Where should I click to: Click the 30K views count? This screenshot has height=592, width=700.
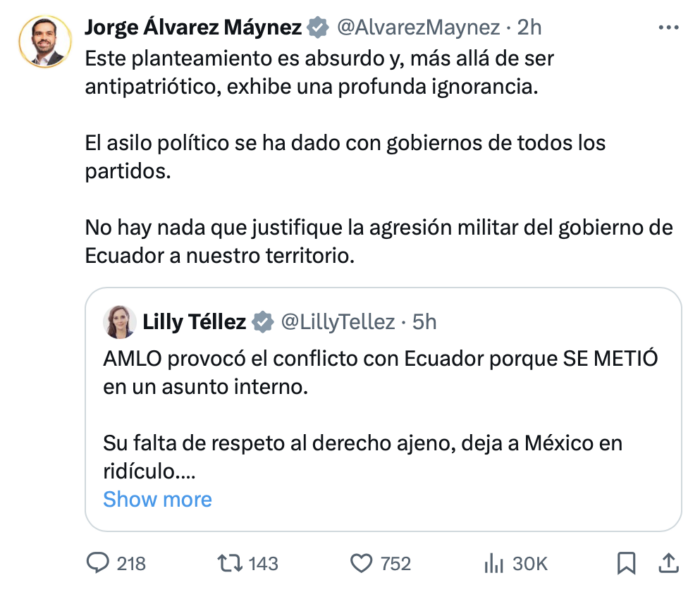pos(530,563)
